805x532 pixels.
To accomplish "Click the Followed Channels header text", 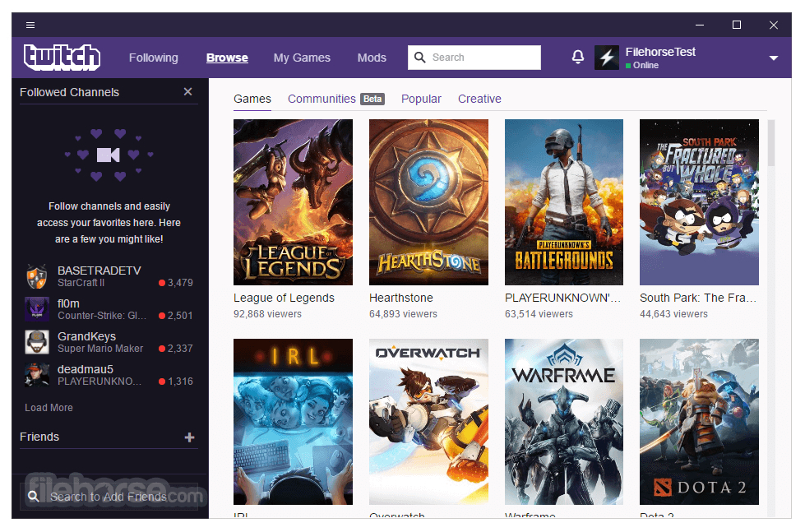I will tap(69, 92).
